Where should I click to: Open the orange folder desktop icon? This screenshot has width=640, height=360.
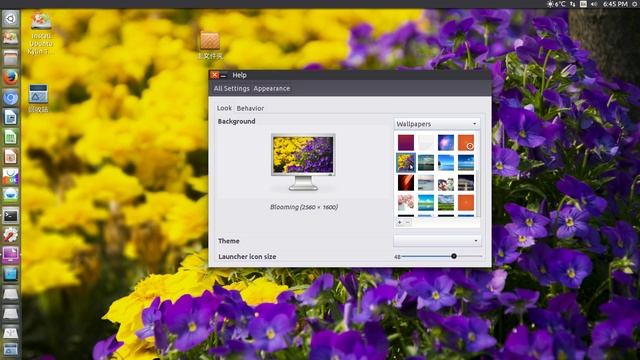click(x=210, y=42)
